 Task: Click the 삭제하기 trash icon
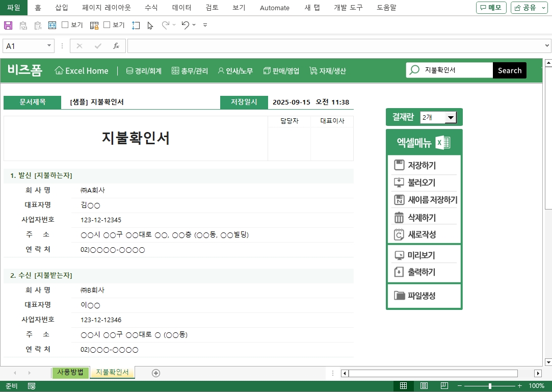coord(399,218)
